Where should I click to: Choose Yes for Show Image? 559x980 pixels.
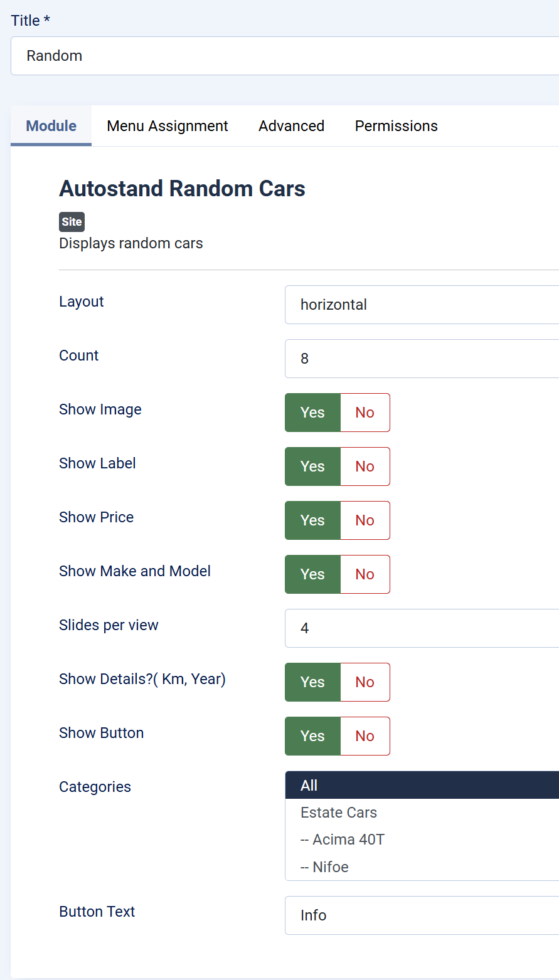click(312, 413)
